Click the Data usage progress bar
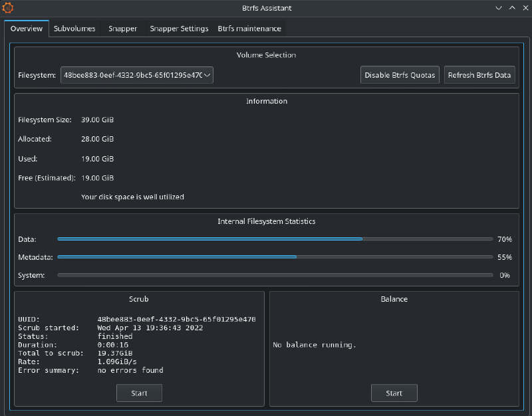 click(275, 239)
